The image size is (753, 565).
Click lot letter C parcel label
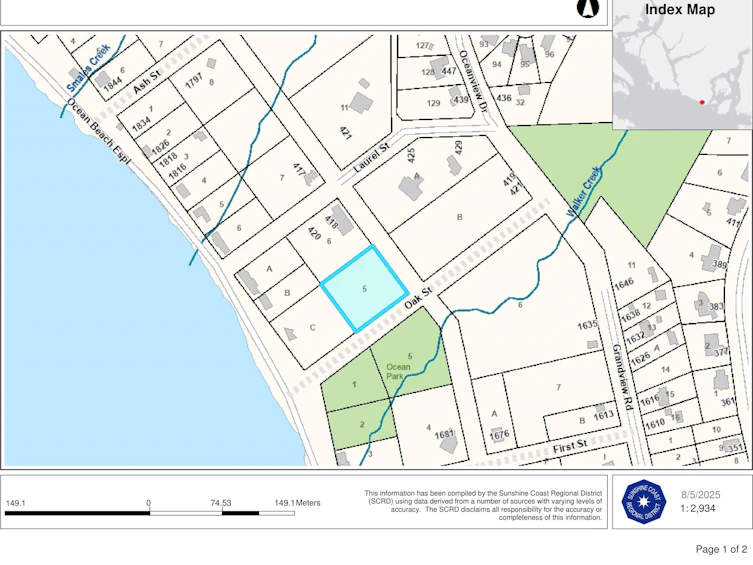pyautogui.click(x=313, y=327)
